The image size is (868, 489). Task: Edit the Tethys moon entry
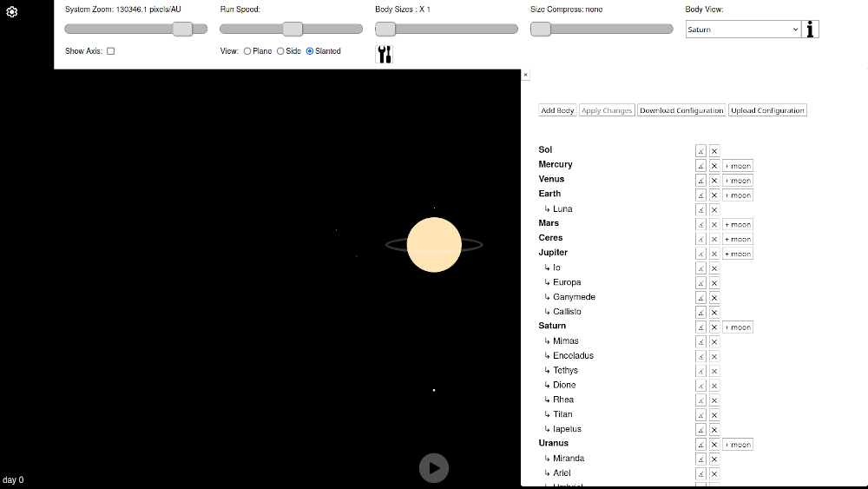click(x=700, y=371)
